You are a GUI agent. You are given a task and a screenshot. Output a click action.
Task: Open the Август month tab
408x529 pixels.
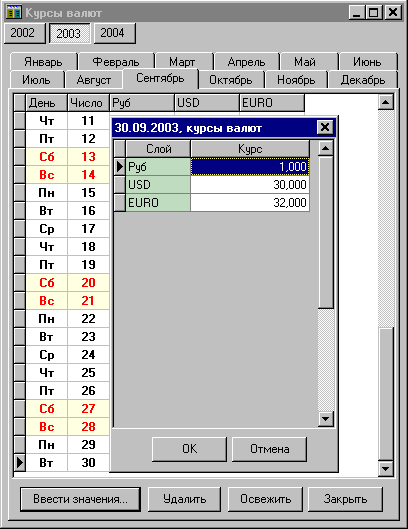[94, 80]
